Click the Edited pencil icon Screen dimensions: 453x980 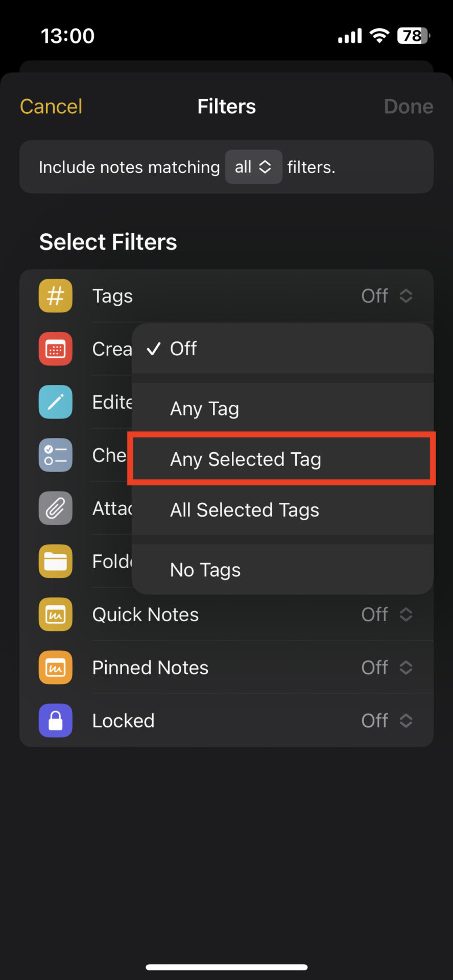coord(55,402)
